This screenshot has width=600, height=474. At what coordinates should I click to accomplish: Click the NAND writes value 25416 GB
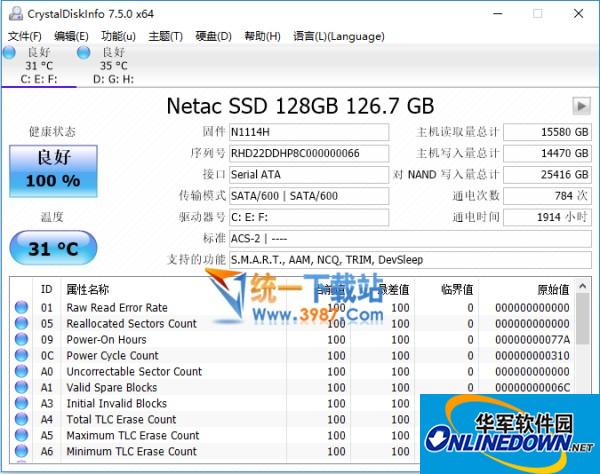[547, 175]
